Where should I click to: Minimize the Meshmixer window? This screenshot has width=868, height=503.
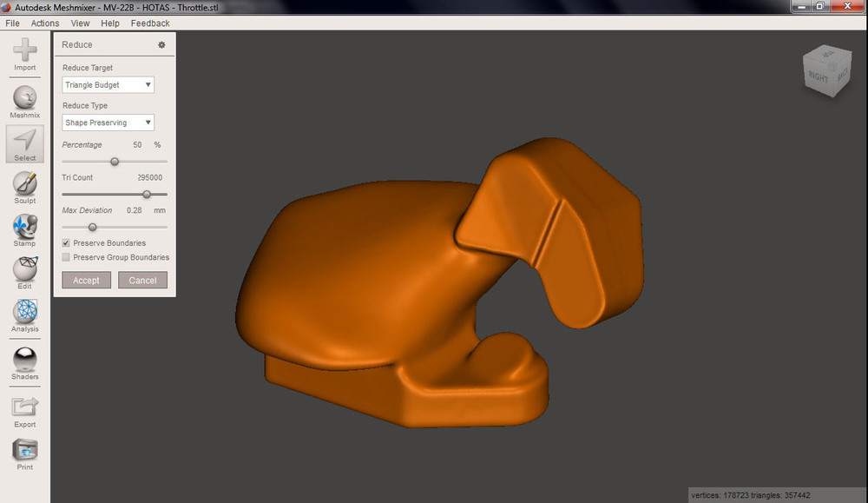pos(801,7)
